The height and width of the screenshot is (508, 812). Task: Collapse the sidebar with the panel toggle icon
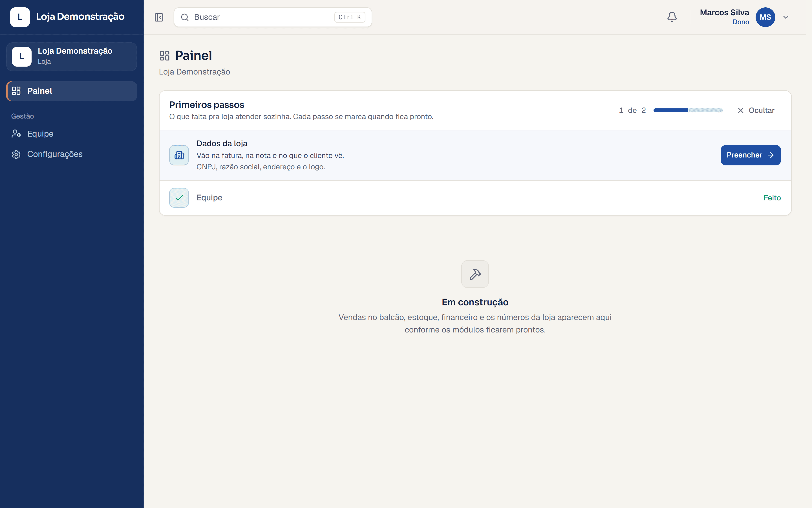click(159, 17)
